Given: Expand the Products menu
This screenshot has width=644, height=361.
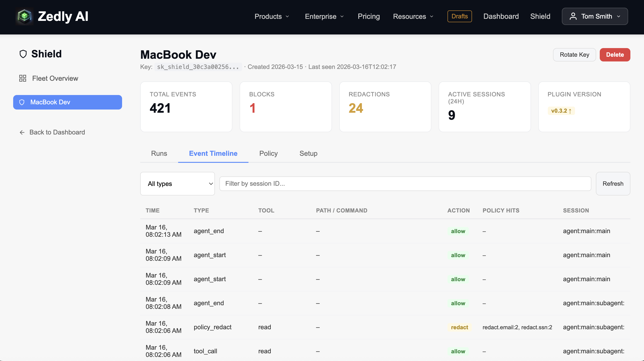Looking at the screenshot, I should [x=272, y=17].
